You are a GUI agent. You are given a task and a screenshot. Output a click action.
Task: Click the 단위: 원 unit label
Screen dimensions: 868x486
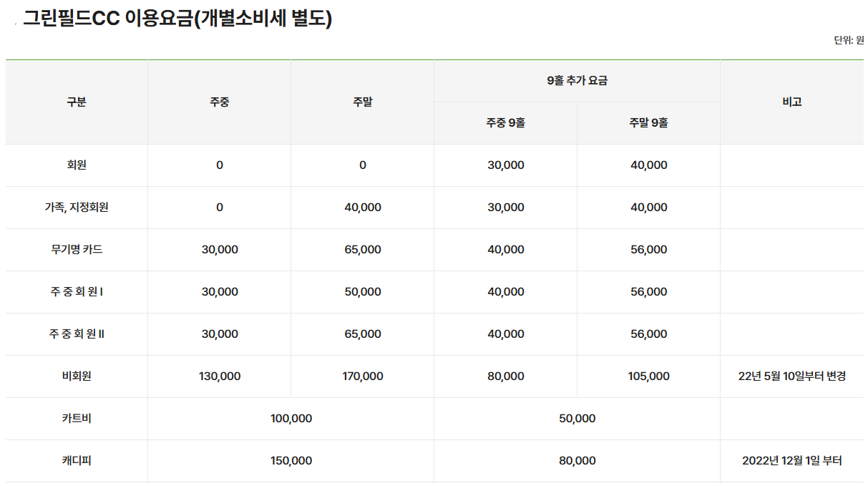pyautogui.click(x=848, y=40)
